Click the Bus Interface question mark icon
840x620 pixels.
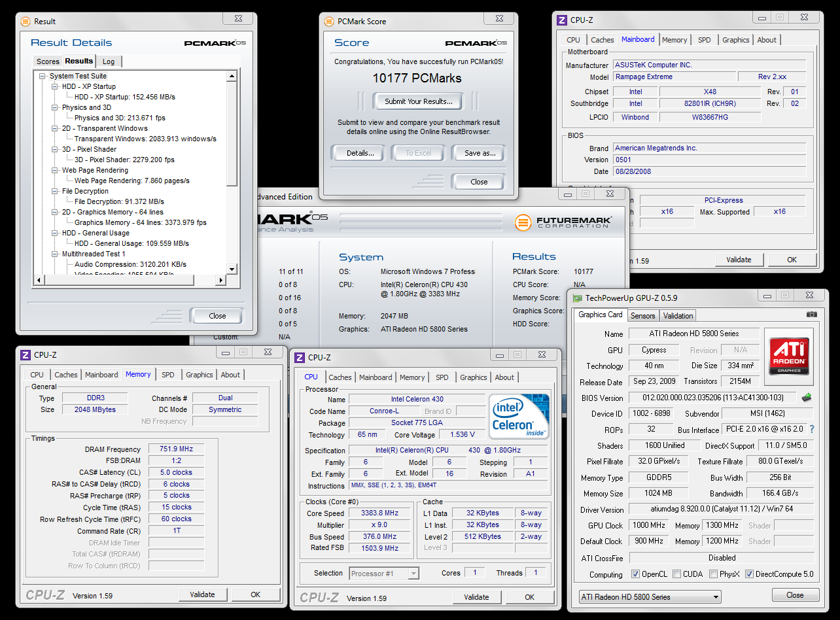point(812,430)
